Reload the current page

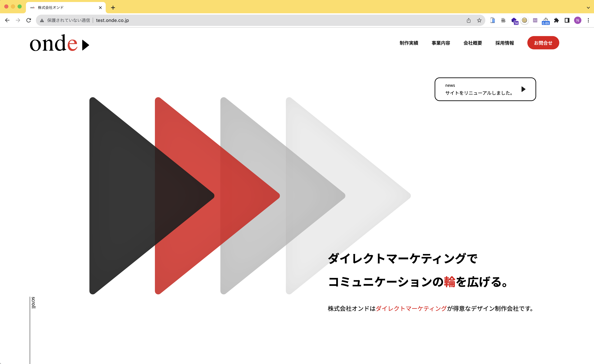click(x=28, y=20)
